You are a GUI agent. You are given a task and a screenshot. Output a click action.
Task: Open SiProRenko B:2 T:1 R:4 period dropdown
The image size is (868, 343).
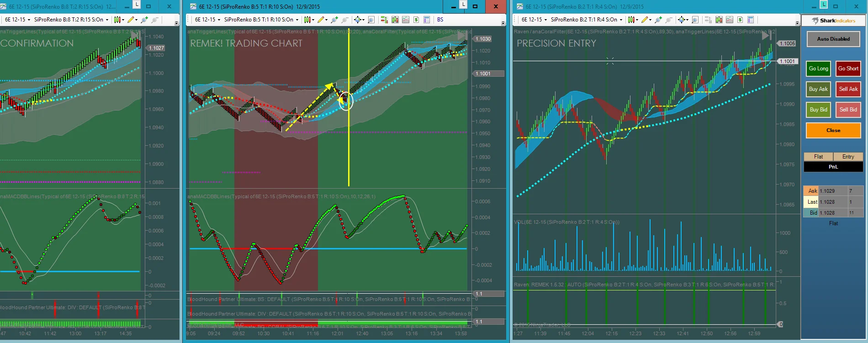[x=586, y=20]
